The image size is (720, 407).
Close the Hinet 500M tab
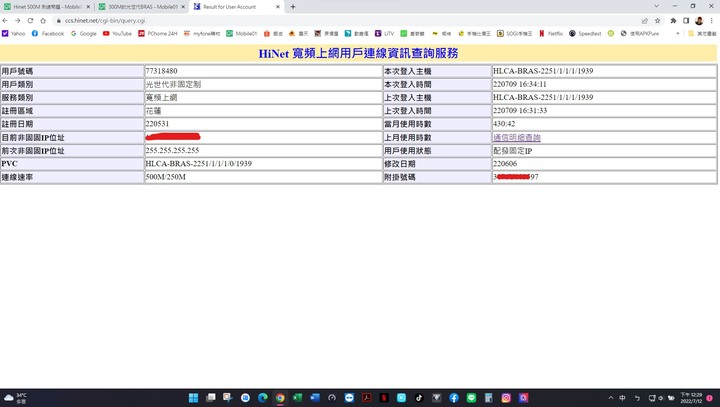pyautogui.click(x=89, y=7)
